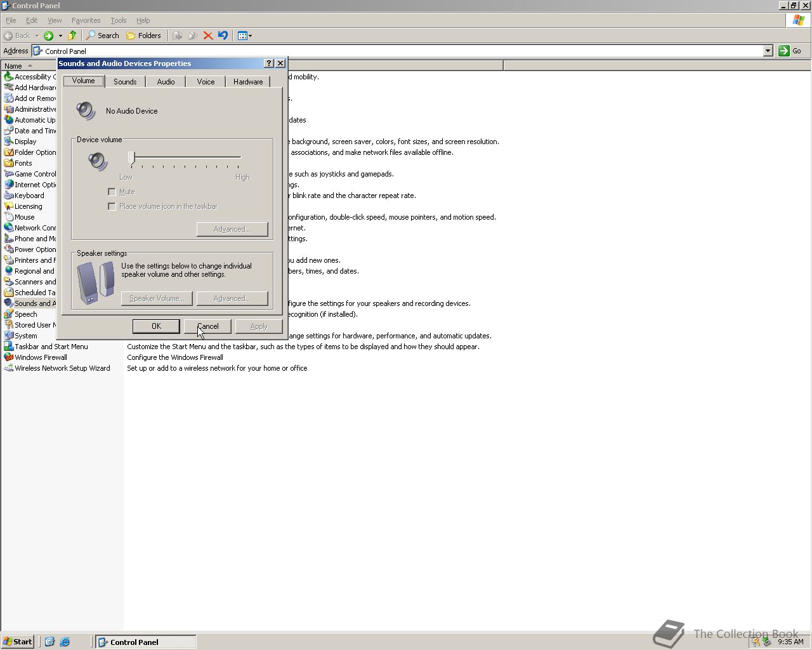812x650 pixels.
Task: Open the Views toolbar dropdown
Action: [x=245, y=36]
